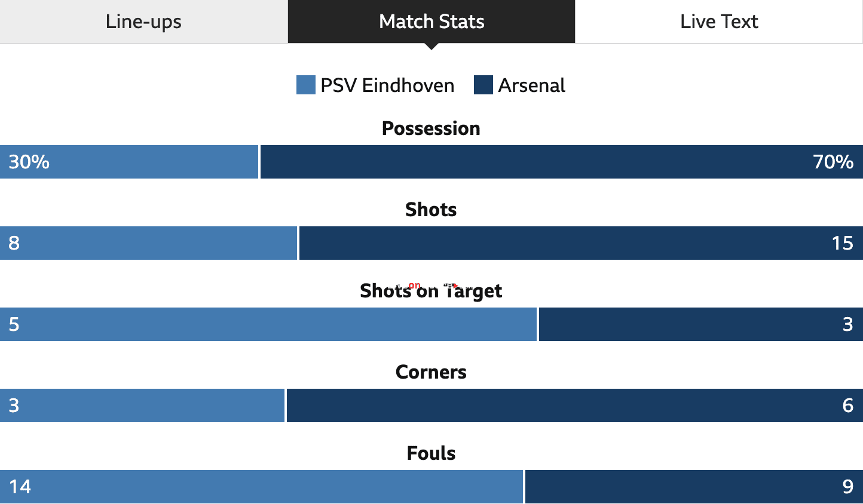The width and height of the screenshot is (863, 504).
Task: Click the Possession heading
Action: [431, 128]
